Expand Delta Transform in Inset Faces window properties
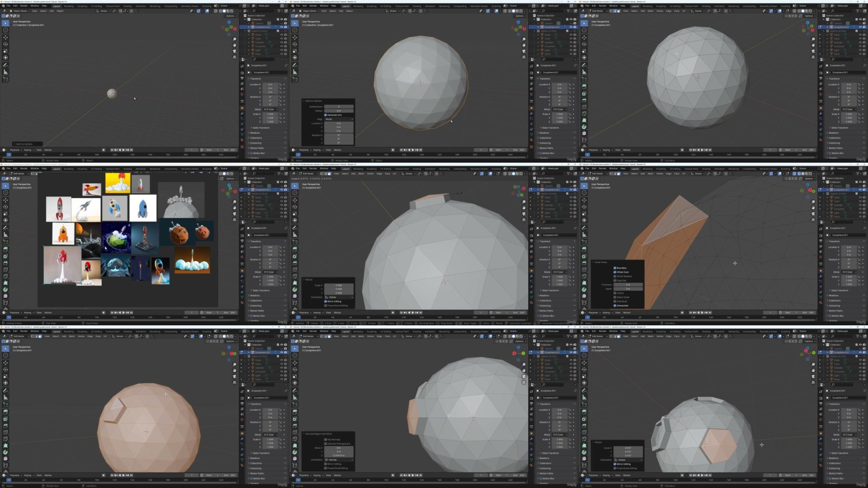868x488 pixels. tap(839, 291)
